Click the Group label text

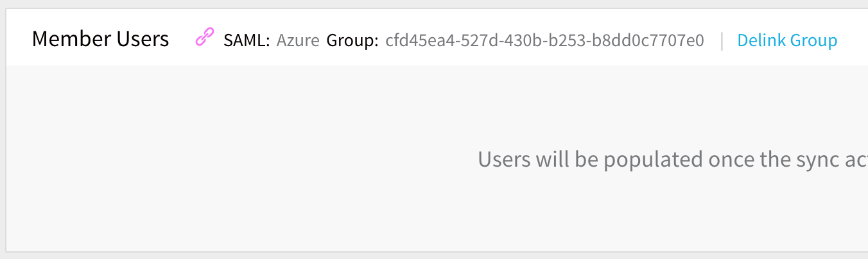pyautogui.click(x=352, y=41)
